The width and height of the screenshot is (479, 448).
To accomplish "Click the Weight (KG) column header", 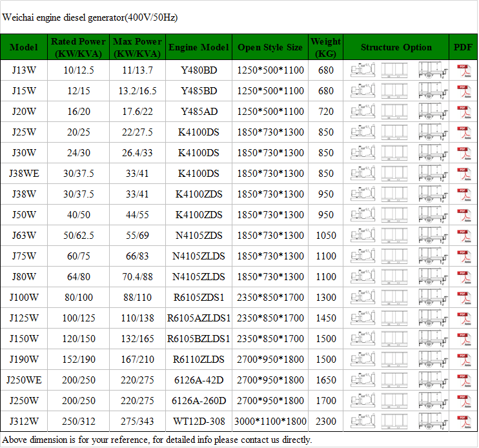I will 325,47.
